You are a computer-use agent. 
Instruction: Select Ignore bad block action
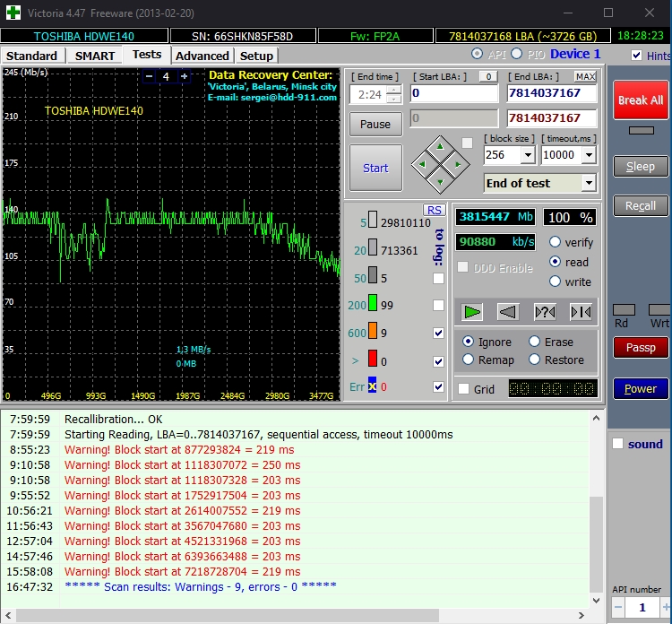pos(468,342)
